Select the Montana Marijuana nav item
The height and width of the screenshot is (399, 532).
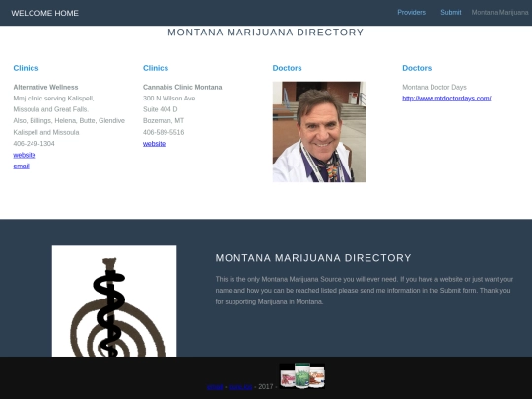(x=499, y=12)
